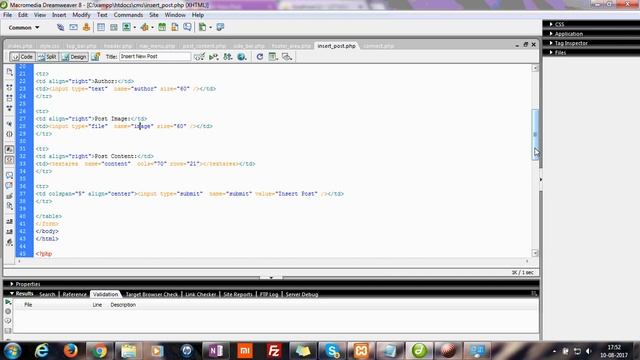The height and width of the screenshot is (360, 640).
Task: Click the Media insert icon
Action: click(144, 27)
